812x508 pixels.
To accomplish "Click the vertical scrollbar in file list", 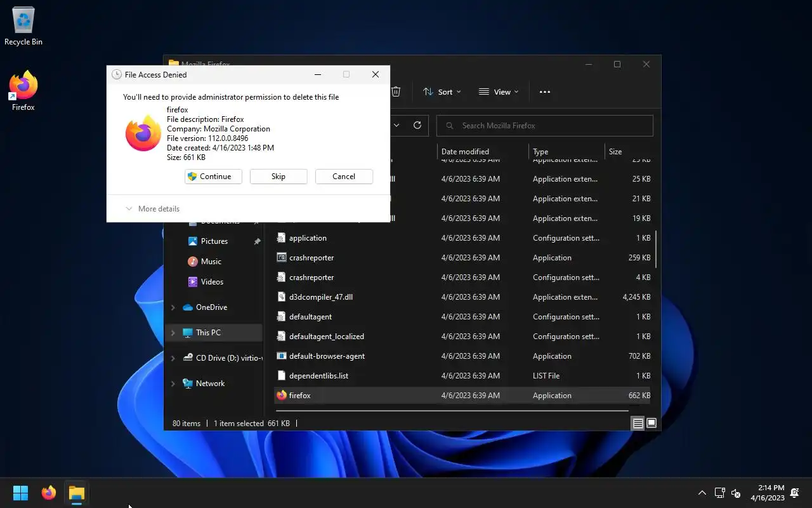I will (655, 249).
